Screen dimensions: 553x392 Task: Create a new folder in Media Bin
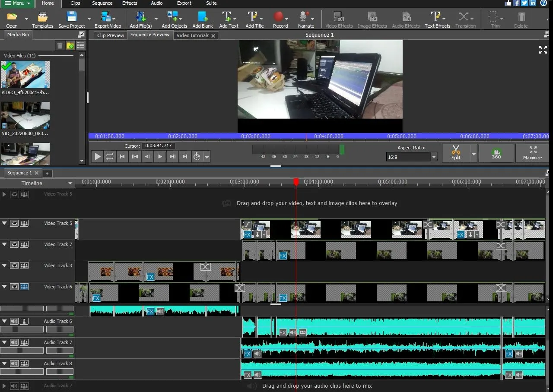pos(70,45)
